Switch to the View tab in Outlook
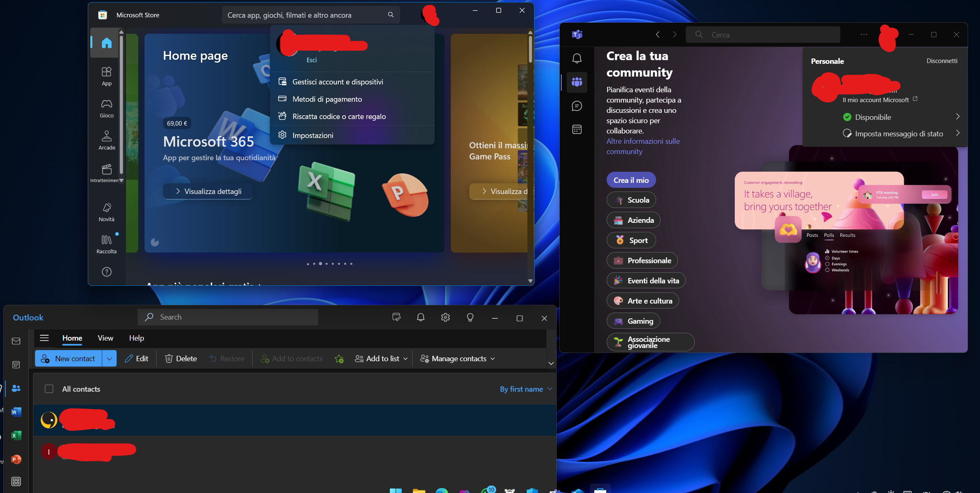Screen dimensions: 980x493 (105, 338)
